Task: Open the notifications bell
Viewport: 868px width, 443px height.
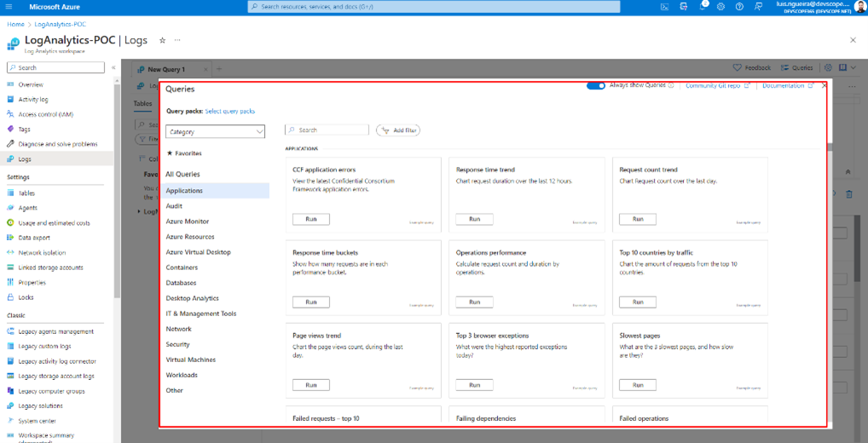Action: (x=703, y=6)
